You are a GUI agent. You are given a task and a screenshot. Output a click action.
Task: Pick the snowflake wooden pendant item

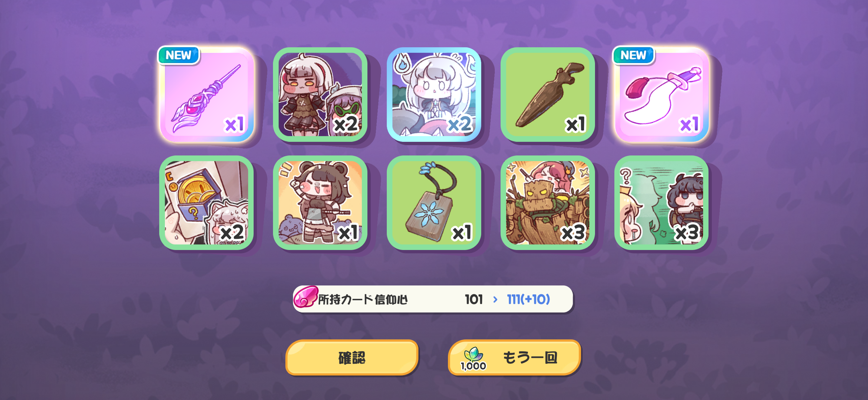pyautogui.click(x=434, y=203)
